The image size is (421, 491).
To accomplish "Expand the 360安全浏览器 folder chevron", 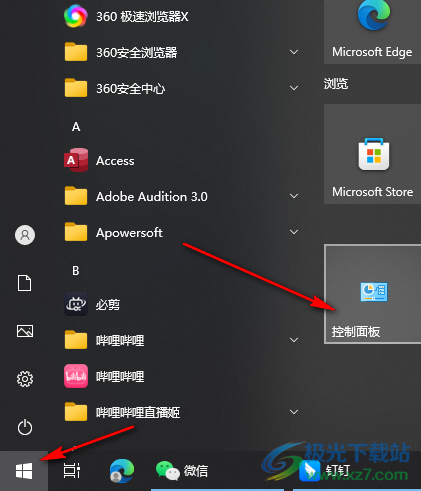I will click(x=294, y=52).
